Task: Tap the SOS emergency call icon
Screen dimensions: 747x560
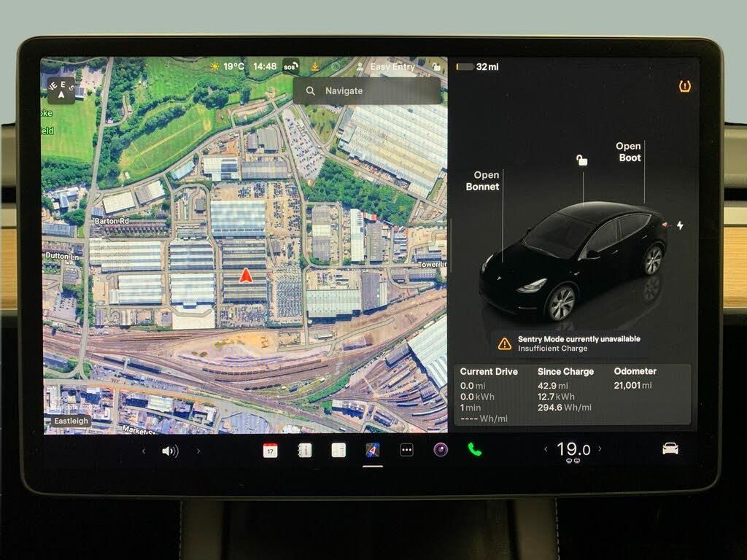Action: coord(290,66)
